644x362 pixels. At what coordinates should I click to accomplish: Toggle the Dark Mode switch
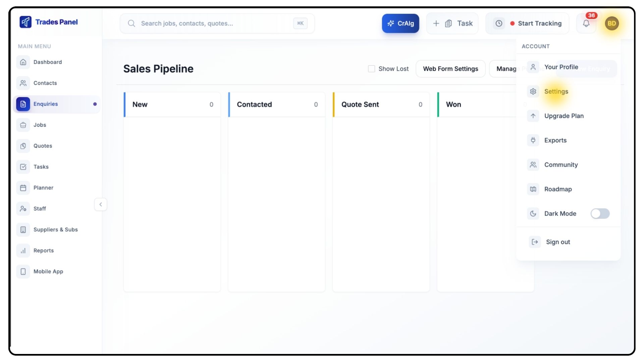point(600,214)
